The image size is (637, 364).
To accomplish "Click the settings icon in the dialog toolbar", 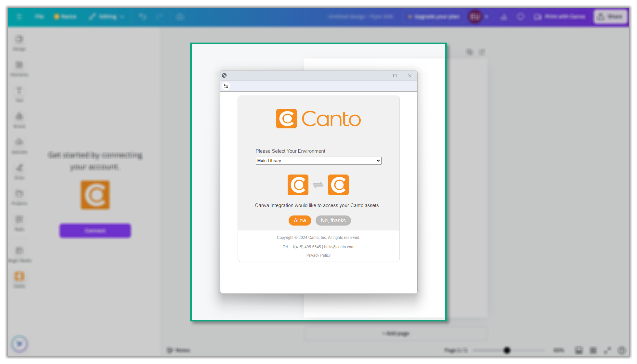I will 226,86.
